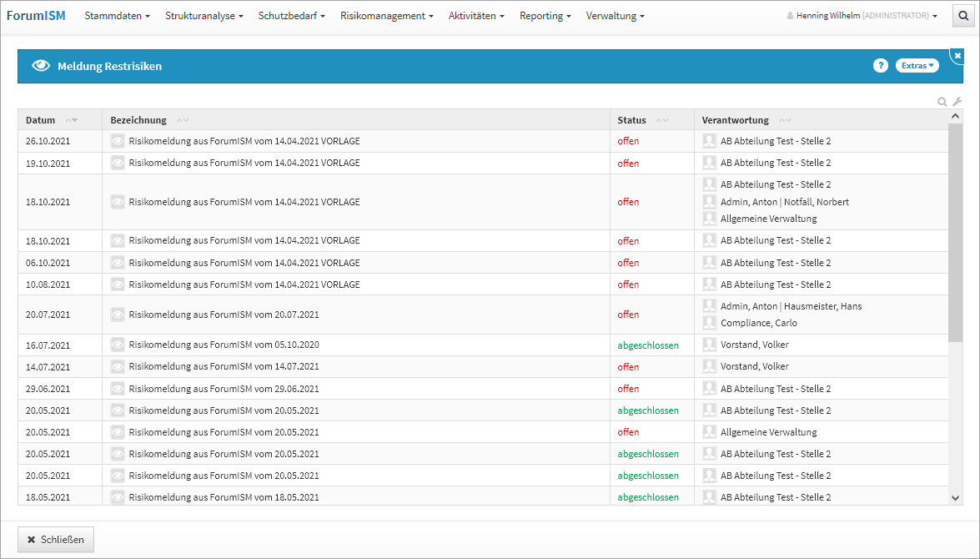Expand the Extras dropdown
This screenshot has height=559, width=980.
917,66
